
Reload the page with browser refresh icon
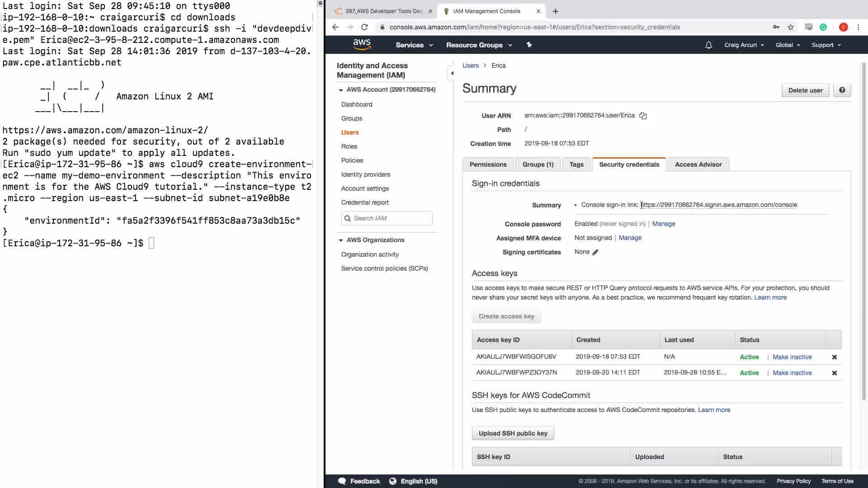coord(364,27)
